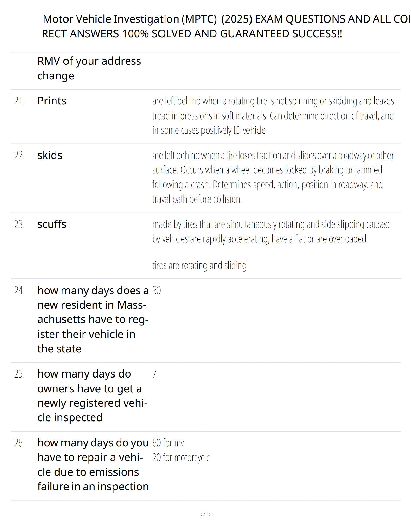Click item number 22
The image size is (411, 532).
19,155
